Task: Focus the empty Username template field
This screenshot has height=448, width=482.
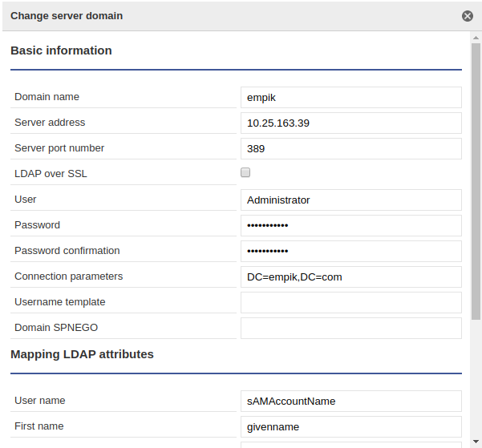Action: pyautogui.click(x=351, y=303)
